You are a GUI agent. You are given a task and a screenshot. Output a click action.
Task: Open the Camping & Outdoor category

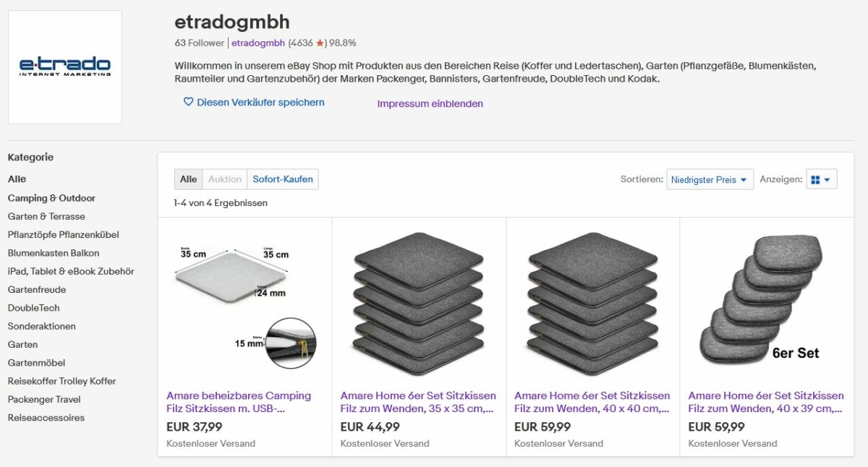coord(51,198)
